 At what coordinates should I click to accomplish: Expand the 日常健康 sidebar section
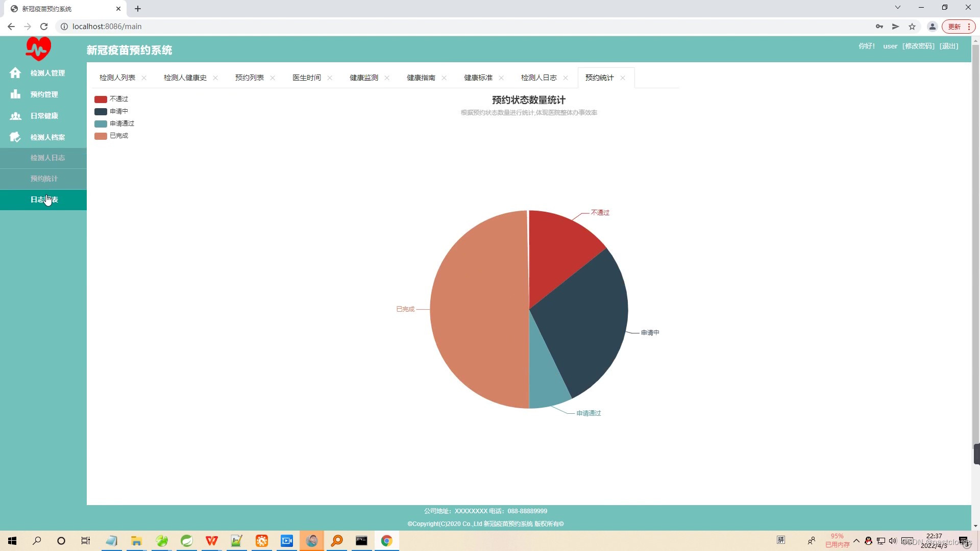44,116
